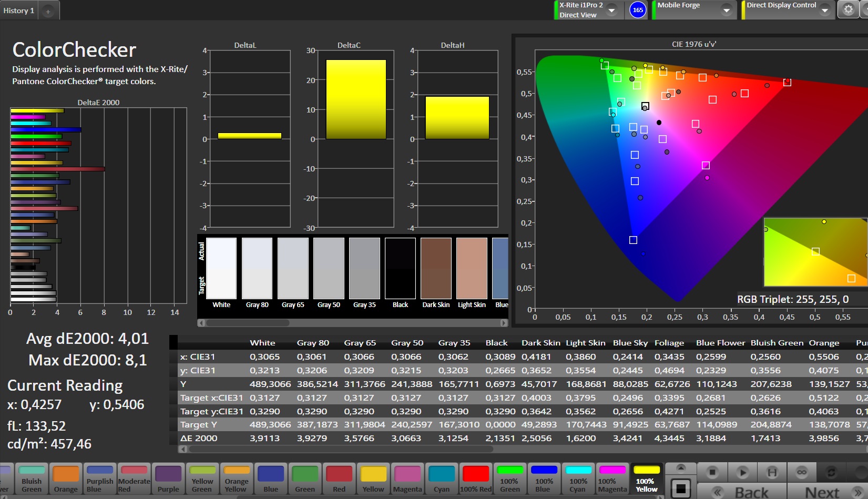Select the 100% Red color patch

tap(475, 478)
